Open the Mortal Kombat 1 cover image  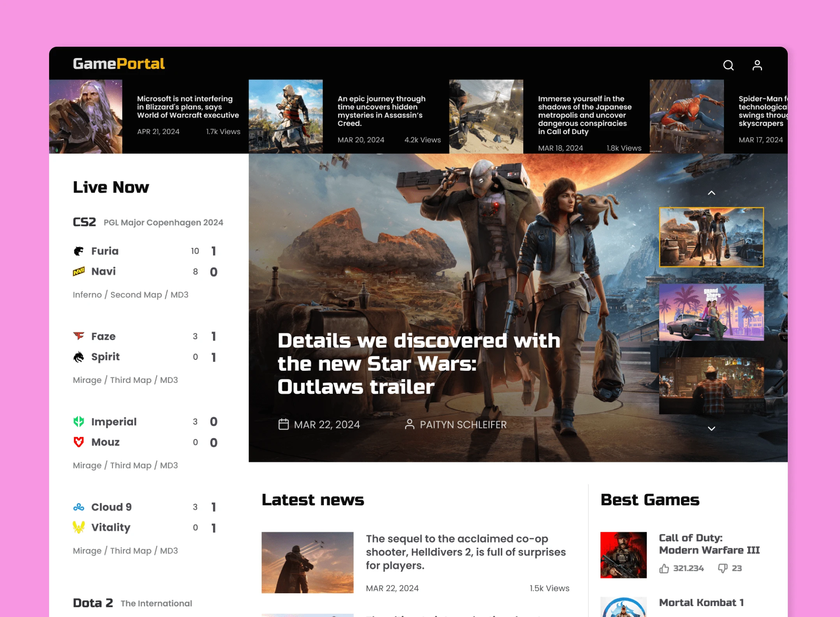click(x=623, y=607)
